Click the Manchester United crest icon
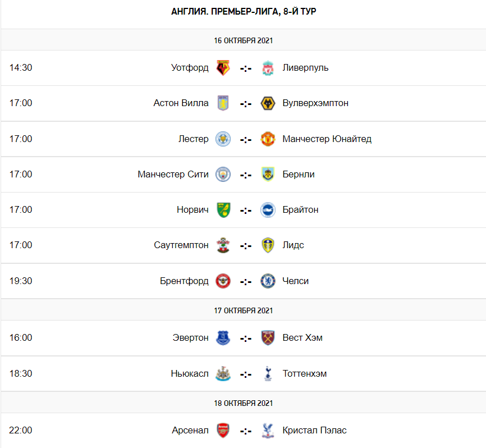This screenshot has width=486, height=448. click(268, 139)
